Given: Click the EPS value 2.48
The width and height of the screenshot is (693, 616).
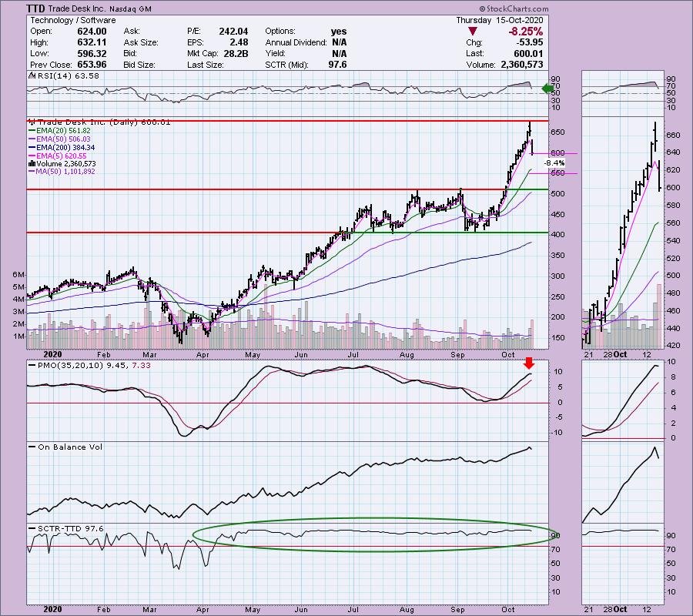Looking at the screenshot, I should point(239,42).
